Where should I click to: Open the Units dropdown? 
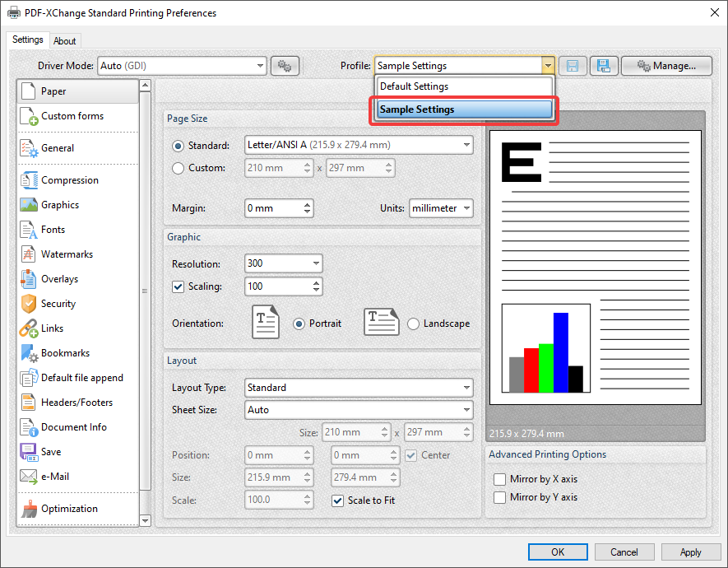(x=441, y=208)
